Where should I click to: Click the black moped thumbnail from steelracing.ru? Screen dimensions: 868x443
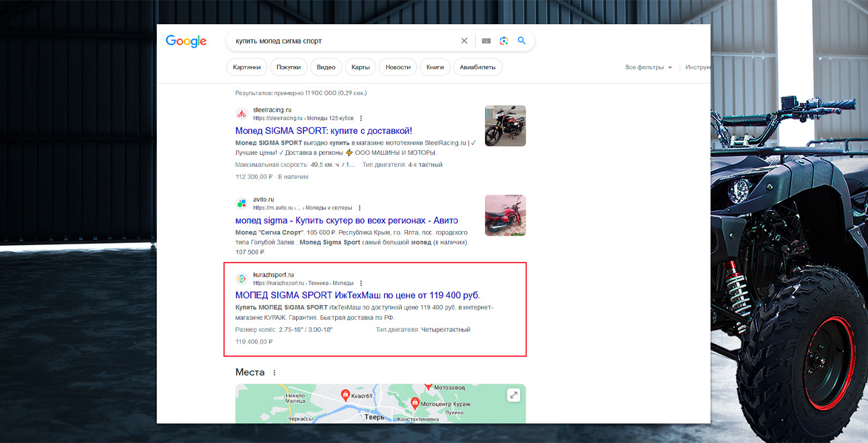(505, 126)
